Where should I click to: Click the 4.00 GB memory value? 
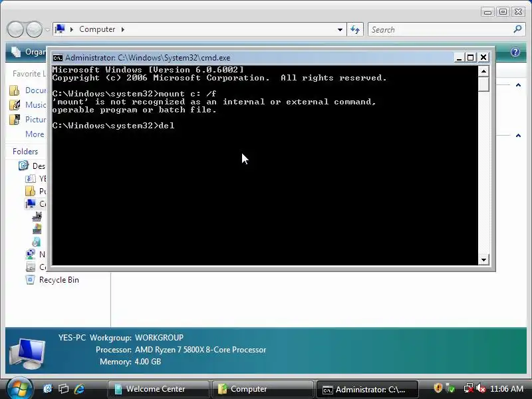point(148,362)
